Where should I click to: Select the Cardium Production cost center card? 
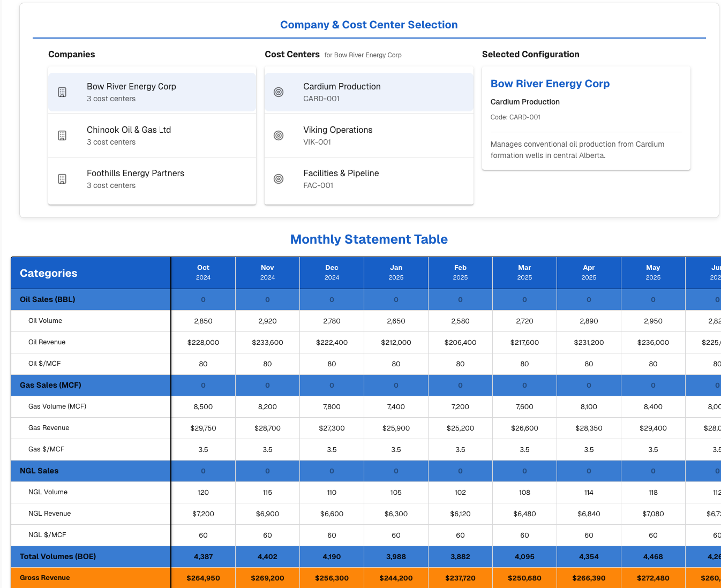pyautogui.click(x=369, y=92)
